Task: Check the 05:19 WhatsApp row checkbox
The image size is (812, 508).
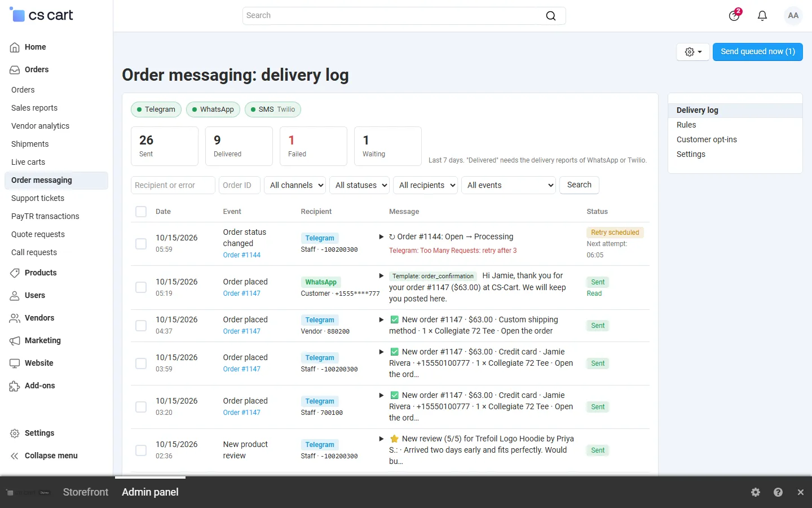Action: (141, 287)
